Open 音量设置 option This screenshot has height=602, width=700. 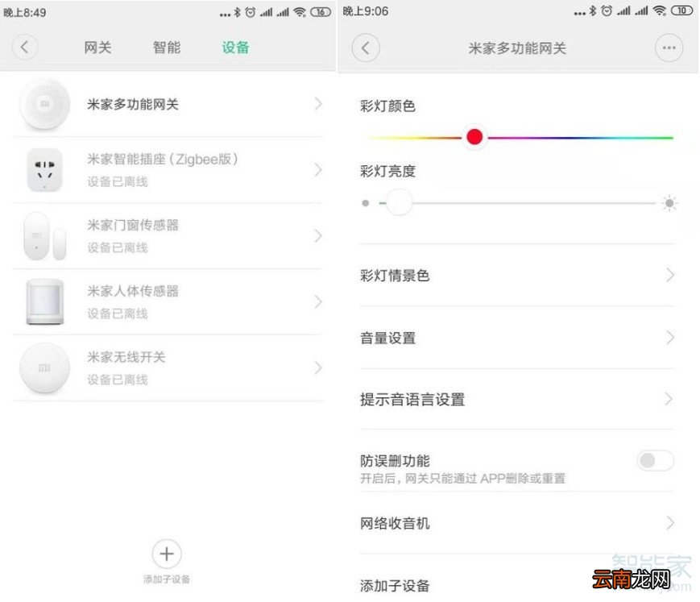coord(517,338)
